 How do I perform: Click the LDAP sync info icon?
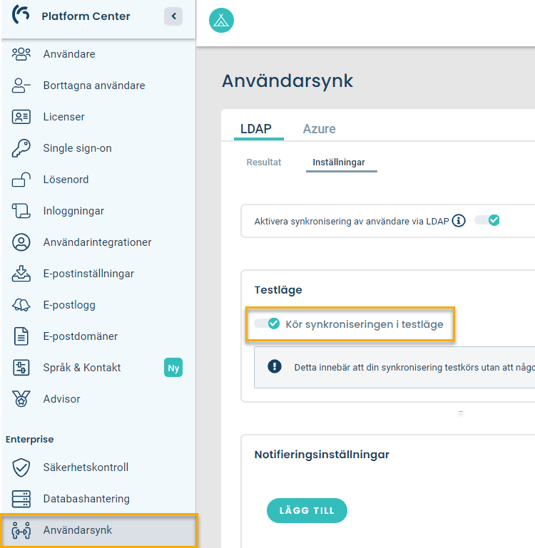tap(458, 221)
